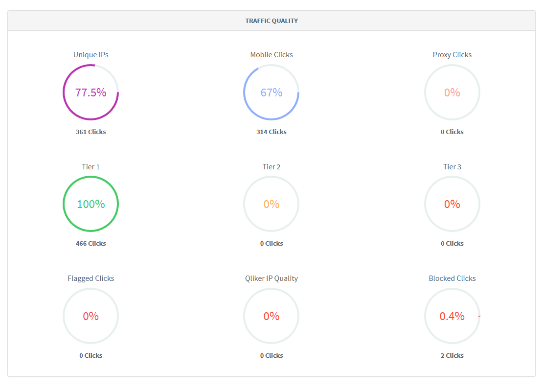The image size is (543, 392).
Task: Click the Tier 2 0% gauge
Action: click(x=271, y=204)
